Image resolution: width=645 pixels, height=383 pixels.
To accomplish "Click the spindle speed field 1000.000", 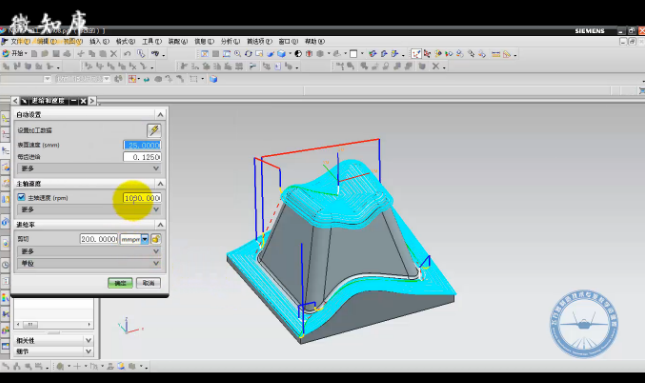I will pos(142,198).
